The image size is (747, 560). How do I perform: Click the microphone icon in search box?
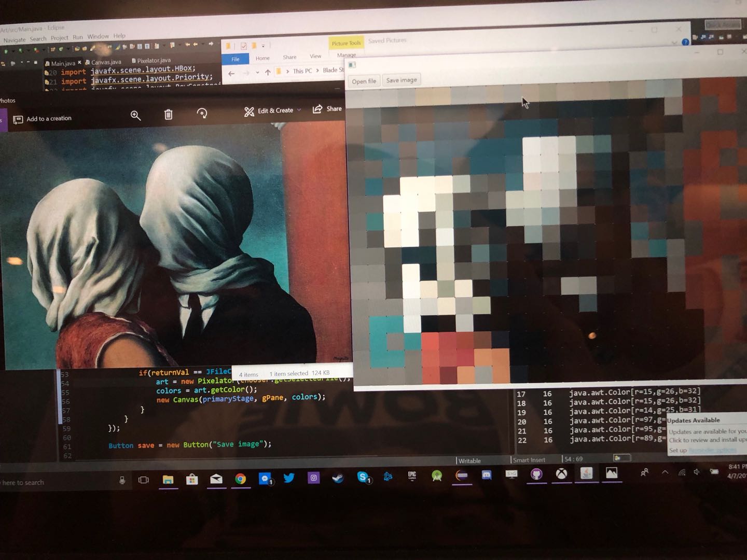point(122,480)
